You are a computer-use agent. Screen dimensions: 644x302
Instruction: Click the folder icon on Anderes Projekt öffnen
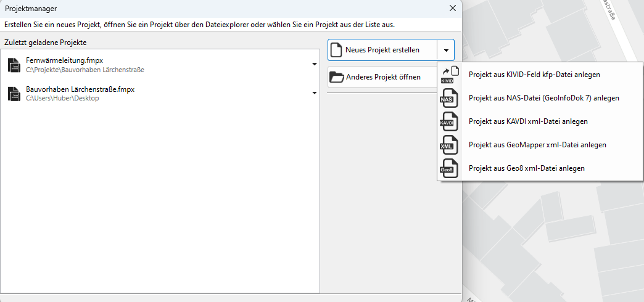336,77
